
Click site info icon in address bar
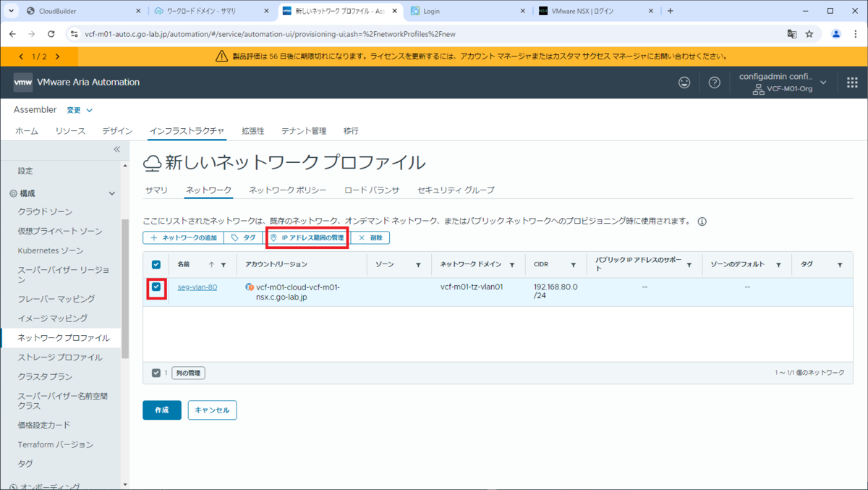pos(74,34)
